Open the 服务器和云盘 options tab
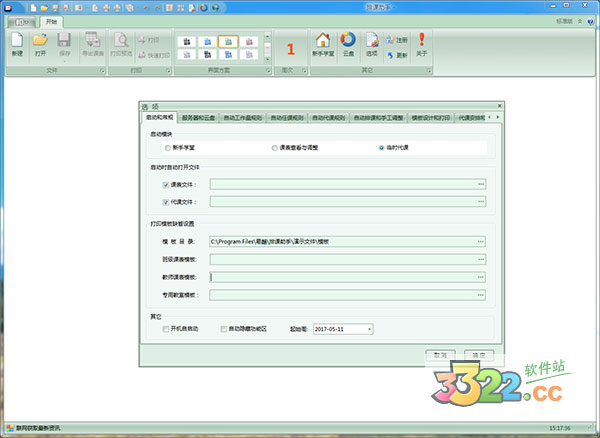 [198, 118]
